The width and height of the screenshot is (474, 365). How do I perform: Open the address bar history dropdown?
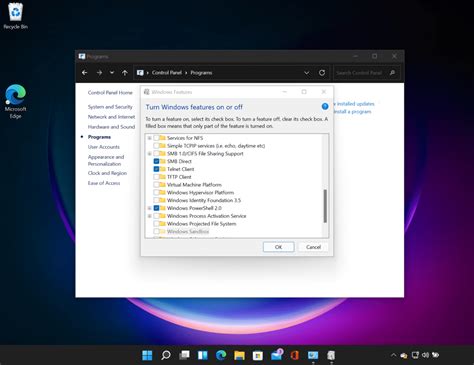tap(306, 73)
